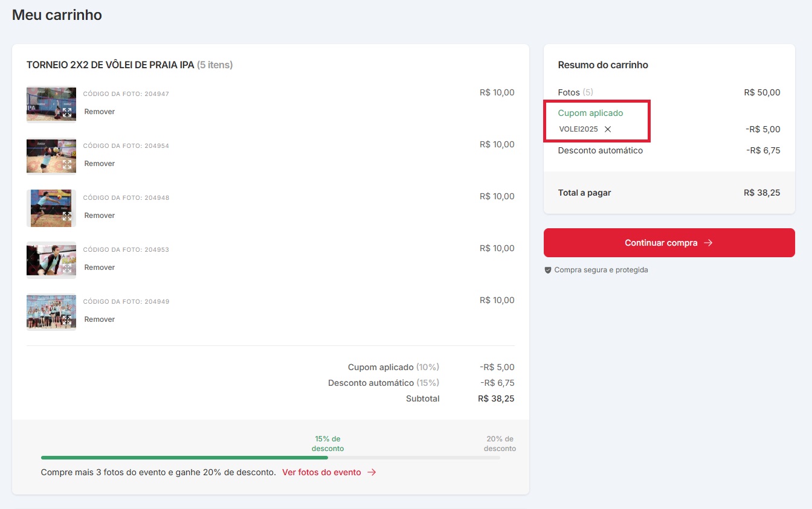Open thumbnail of photo 204948
The image size is (812, 509).
click(x=51, y=208)
